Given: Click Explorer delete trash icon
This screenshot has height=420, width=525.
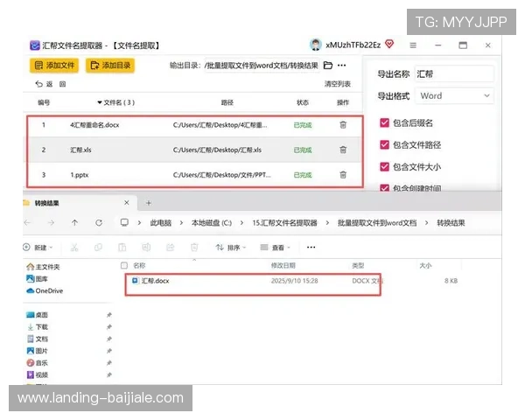Looking at the screenshot, I should click(x=194, y=248).
